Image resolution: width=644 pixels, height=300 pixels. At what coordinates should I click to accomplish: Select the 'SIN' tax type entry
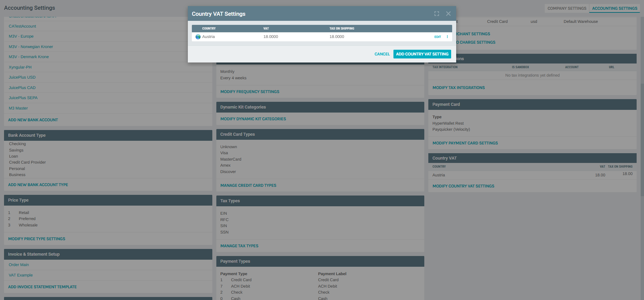[223, 226]
